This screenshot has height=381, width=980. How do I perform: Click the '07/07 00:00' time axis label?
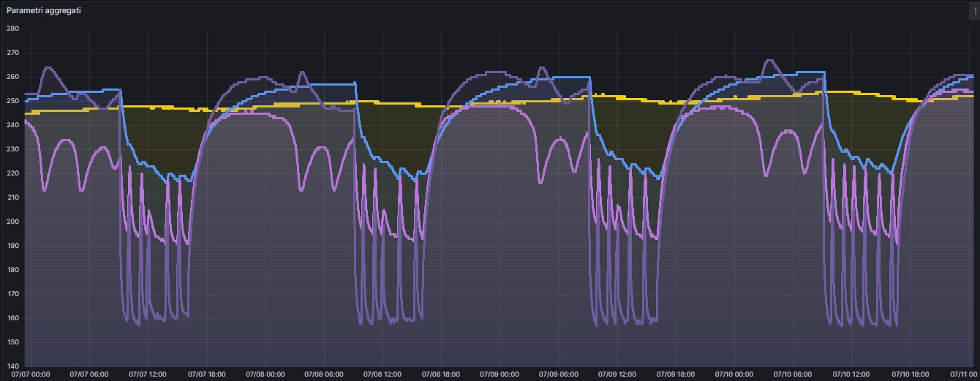(31, 374)
